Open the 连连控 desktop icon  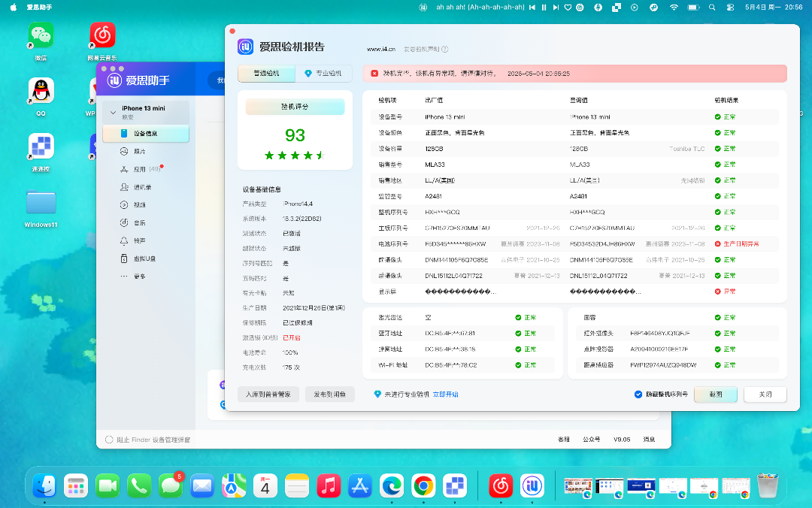(x=41, y=146)
